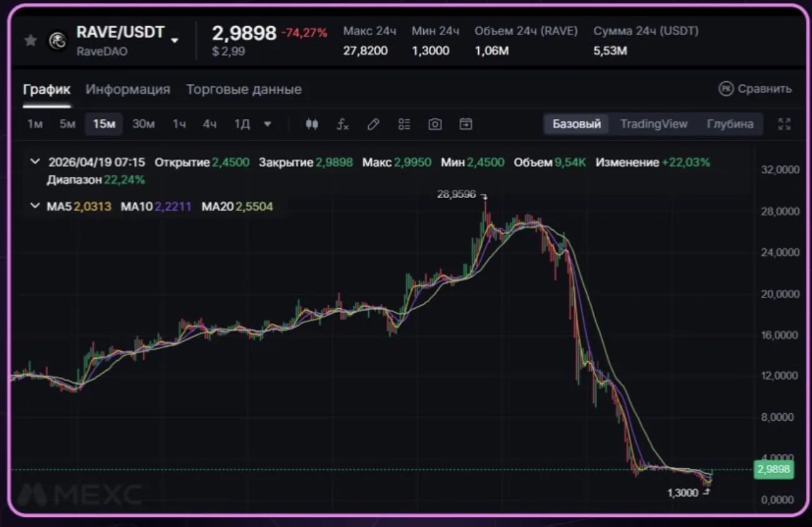The height and width of the screenshot is (527, 812).
Task: Click the candle timestamp 2026/04/19 07:15
Action: coord(96,163)
